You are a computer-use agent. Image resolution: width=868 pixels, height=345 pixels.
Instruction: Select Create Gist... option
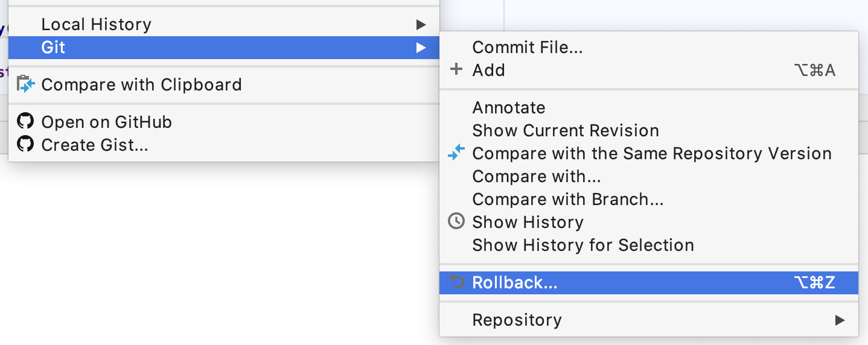pos(94,145)
